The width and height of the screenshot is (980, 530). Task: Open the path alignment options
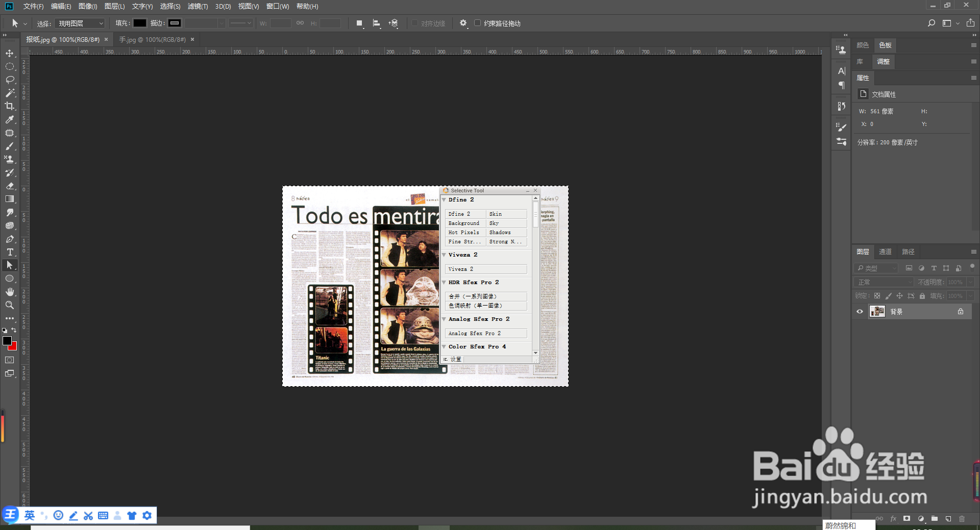pos(377,23)
